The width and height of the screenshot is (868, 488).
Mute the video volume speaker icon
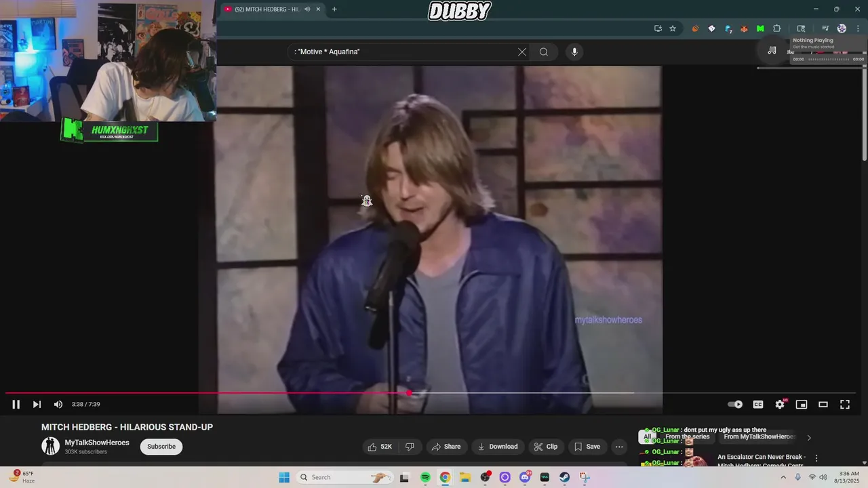coord(58,405)
